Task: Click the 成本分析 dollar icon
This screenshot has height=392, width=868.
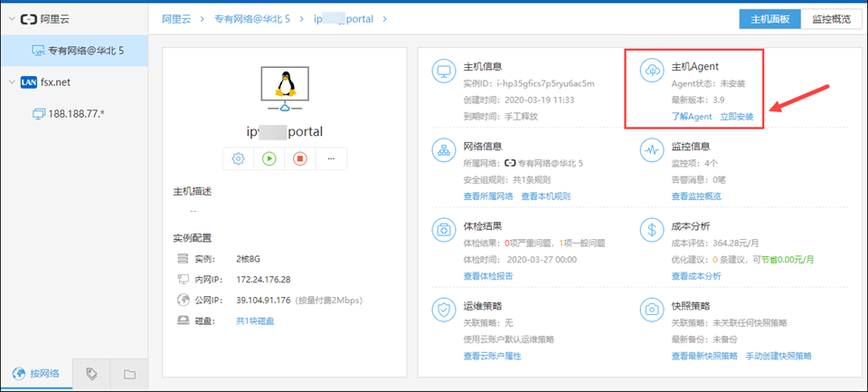Action: [x=652, y=230]
